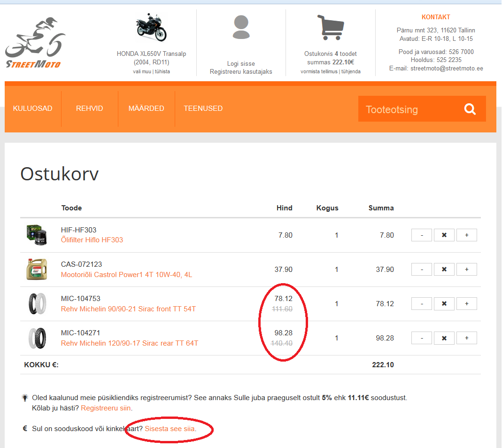Click the Honda Transalp motorcycle image
The height and width of the screenshot is (448, 502).
[x=151, y=28]
